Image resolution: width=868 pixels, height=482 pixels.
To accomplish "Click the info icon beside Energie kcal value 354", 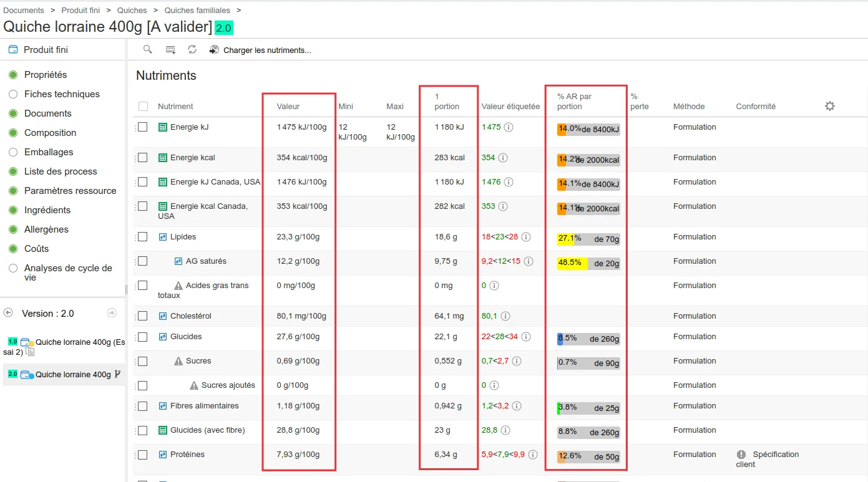I will pyautogui.click(x=503, y=158).
